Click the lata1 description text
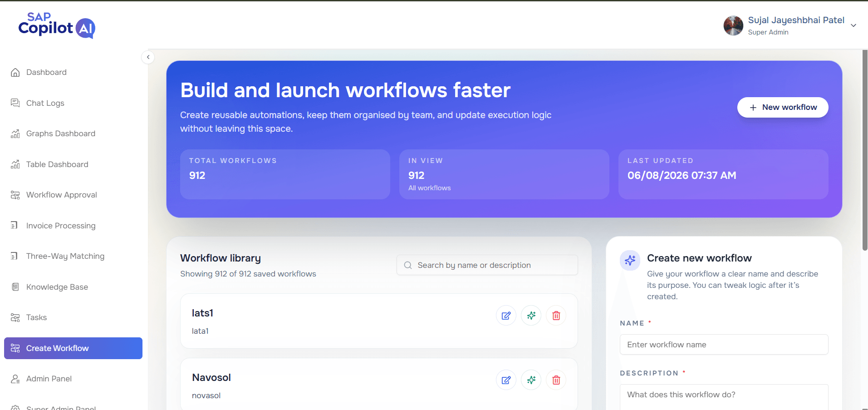The width and height of the screenshot is (868, 410). [200, 331]
